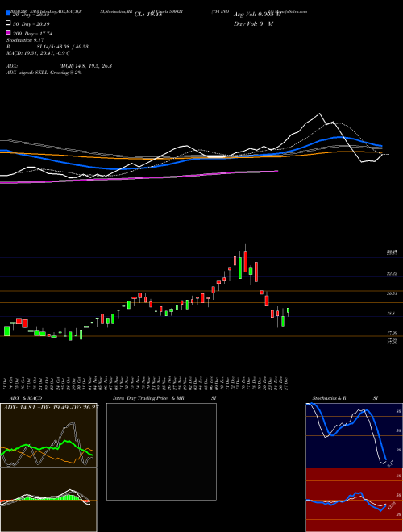
Task: Click the white 50 Day legend swatch
Action: [8, 23]
